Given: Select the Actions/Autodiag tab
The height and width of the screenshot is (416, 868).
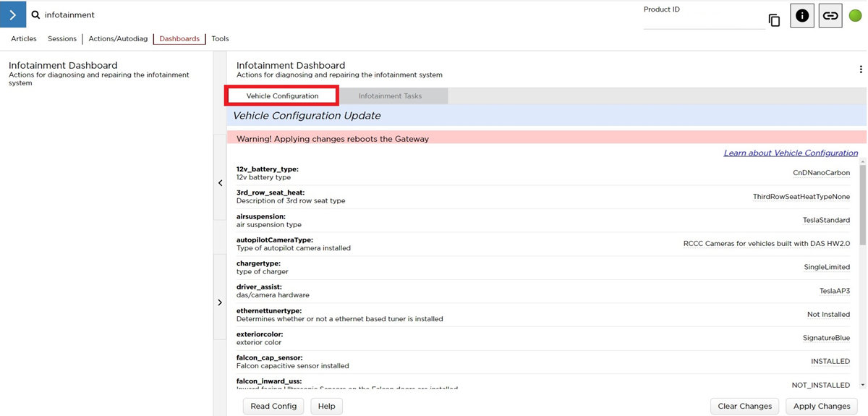Looking at the screenshot, I should pos(118,39).
